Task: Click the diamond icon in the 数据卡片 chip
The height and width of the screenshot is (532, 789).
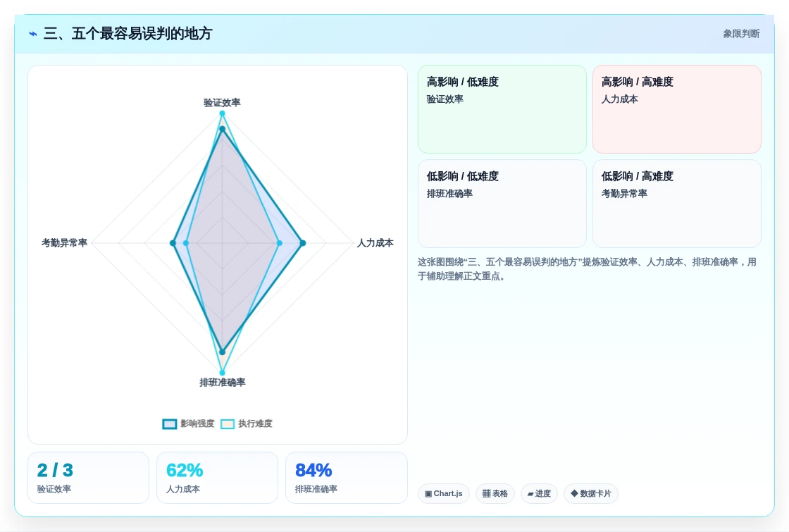Action: click(x=574, y=493)
